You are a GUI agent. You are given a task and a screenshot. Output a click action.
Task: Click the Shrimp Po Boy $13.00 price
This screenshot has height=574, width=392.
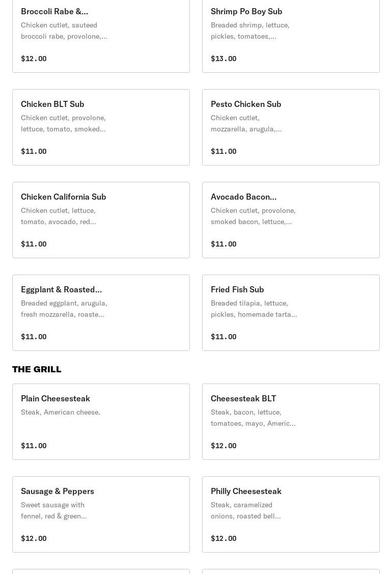point(223,59)
